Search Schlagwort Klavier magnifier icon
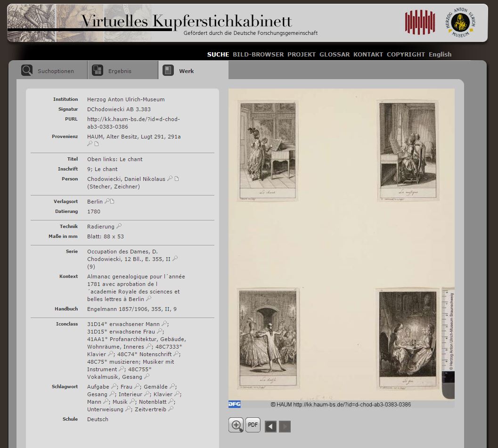The width and height of the screenshot is (498, 448). (x=177, y=394)
